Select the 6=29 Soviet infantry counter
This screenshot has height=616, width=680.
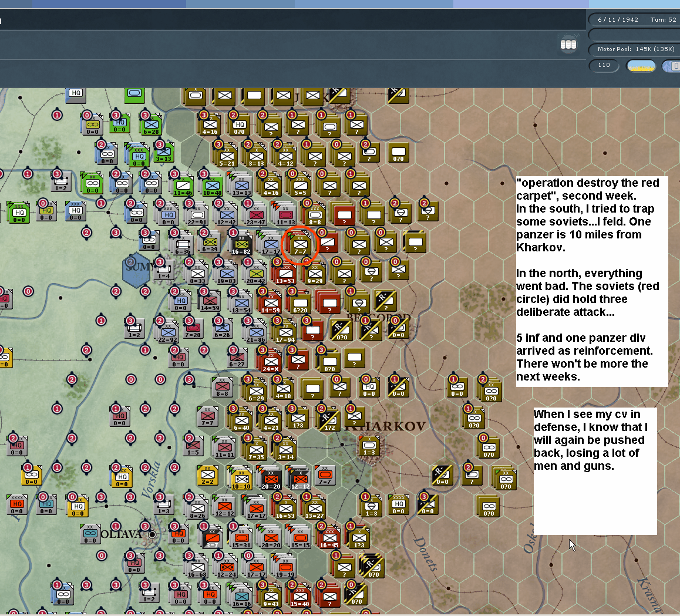[256, 392]
